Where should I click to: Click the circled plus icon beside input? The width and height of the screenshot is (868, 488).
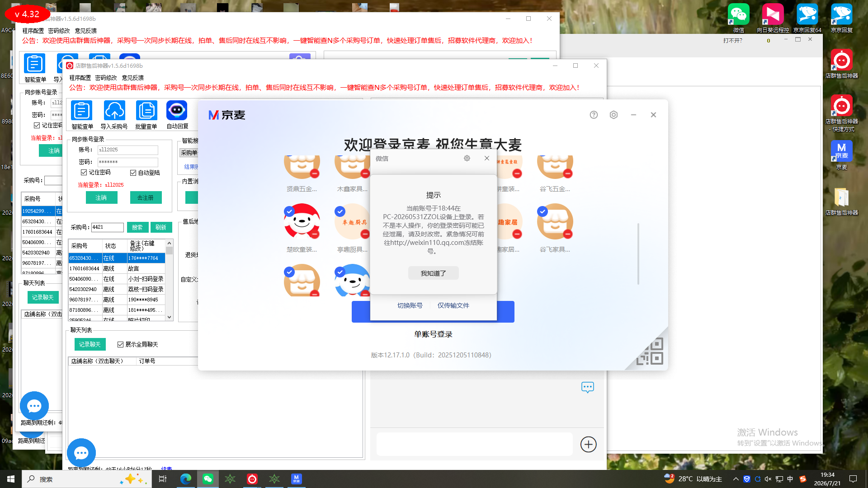pyautogui.click(x=588, y=444)
